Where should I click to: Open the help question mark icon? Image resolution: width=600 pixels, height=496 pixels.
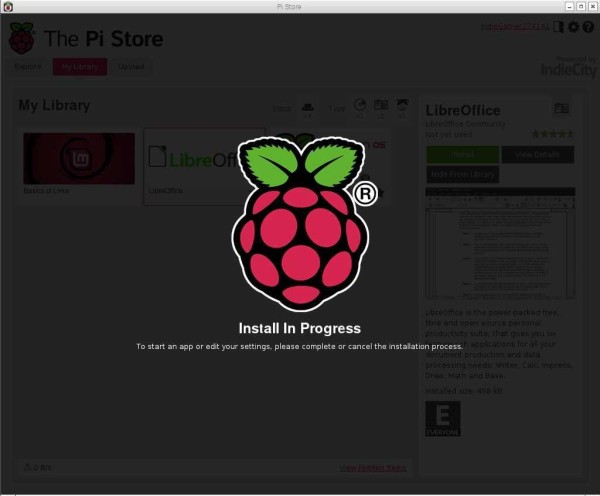588,27
